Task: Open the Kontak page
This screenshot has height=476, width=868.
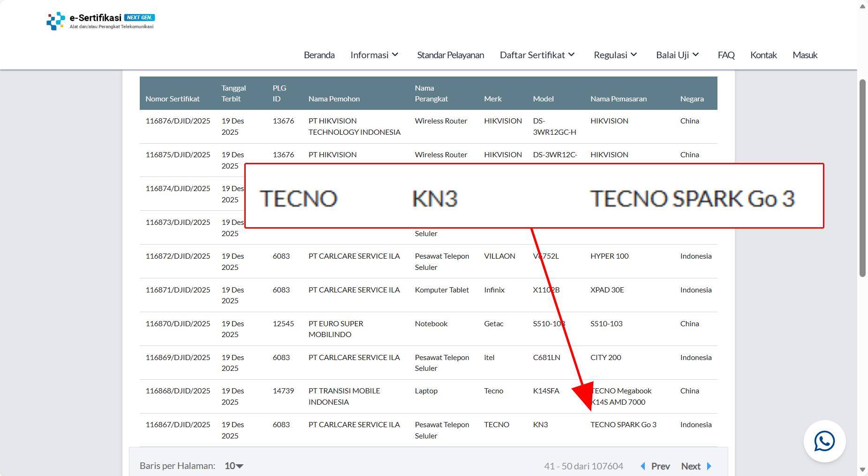Action: [x=763, y=54]
